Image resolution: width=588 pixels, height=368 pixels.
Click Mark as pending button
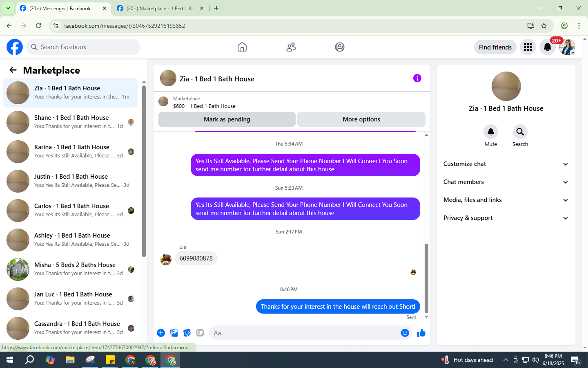(227, 119)
